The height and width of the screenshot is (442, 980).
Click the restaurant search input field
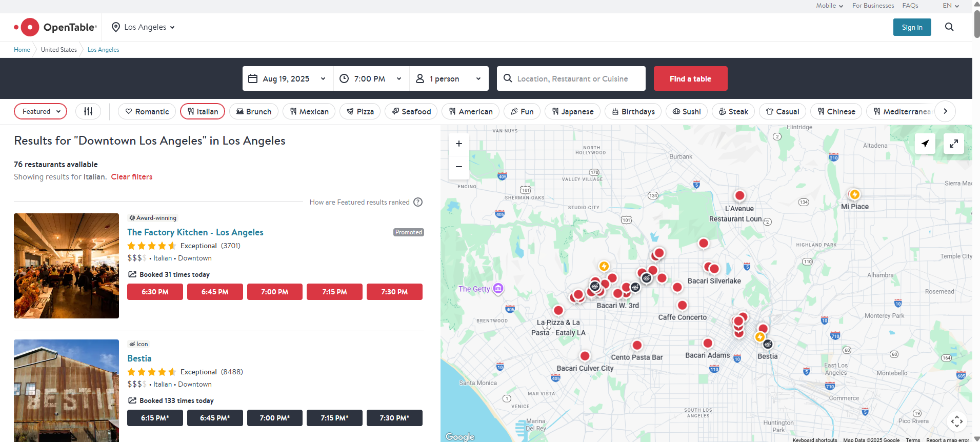pos(572,78)
